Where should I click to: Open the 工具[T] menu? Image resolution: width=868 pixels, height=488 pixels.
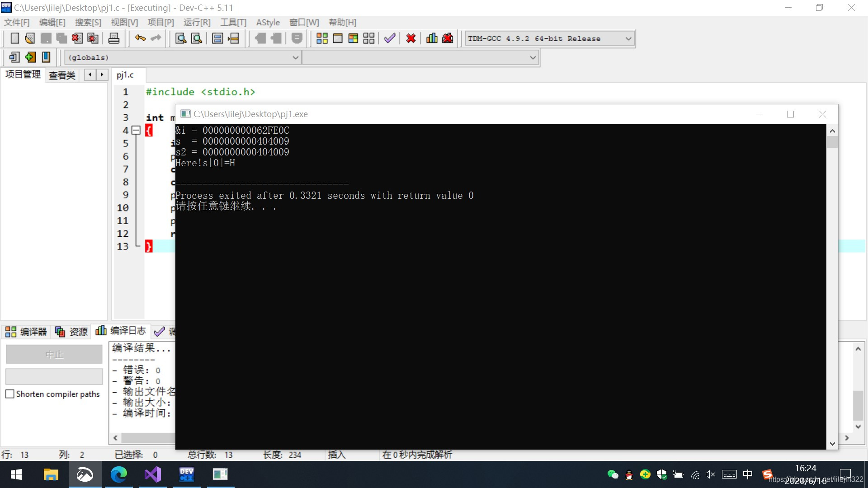233,23
